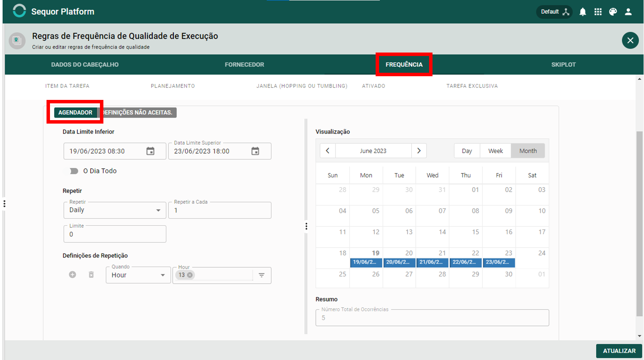The width and height of the screenshot is (644, 360).
Task: Switch to Fornecedor tab
Action: [x=244, y=65]
